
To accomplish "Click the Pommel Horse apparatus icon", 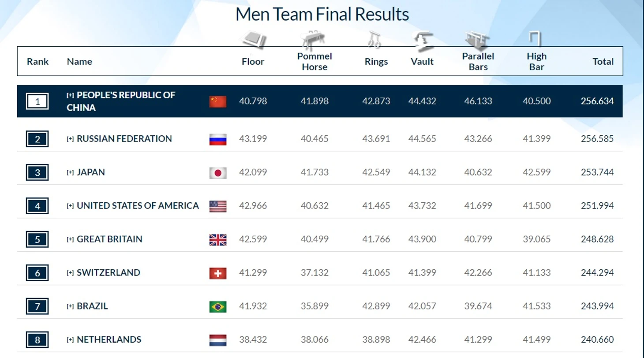I will pos(314,39).
